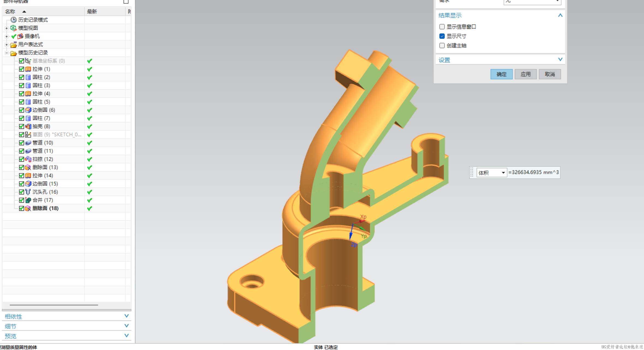The height and width of the screenshot is (350, 644).
Task: Expand the 摄像机 tree node
Action: (7, 36)
